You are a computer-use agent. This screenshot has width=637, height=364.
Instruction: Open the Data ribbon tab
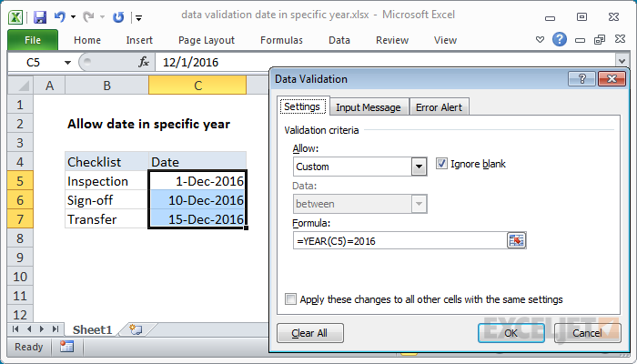tap(339, 40)
